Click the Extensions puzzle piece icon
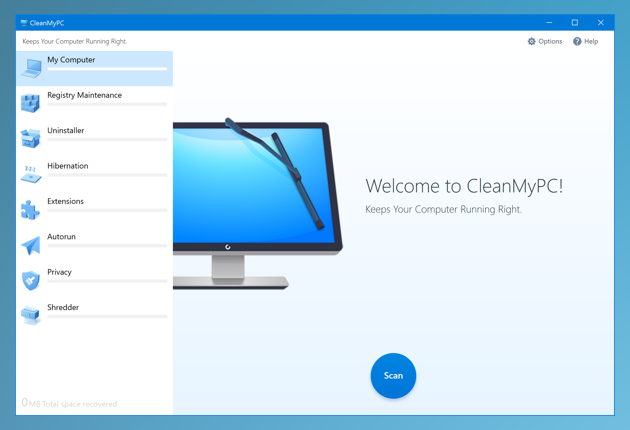 click(x=31, y=209)
